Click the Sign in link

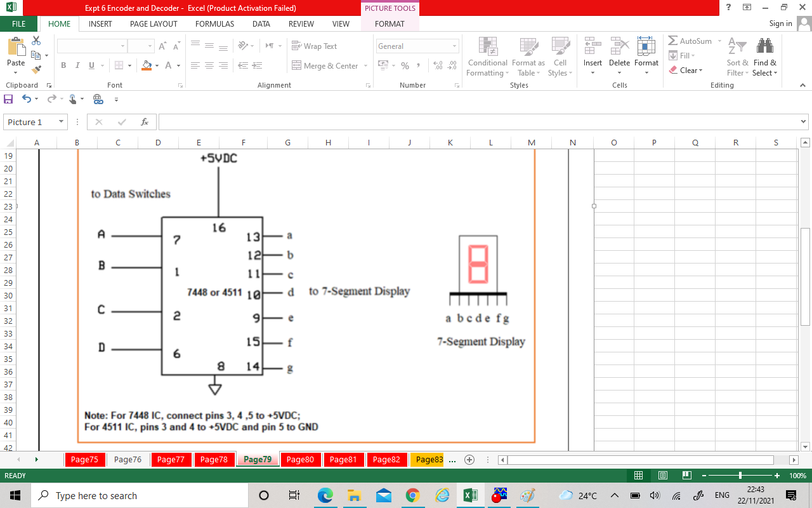[x=780, y=23]
